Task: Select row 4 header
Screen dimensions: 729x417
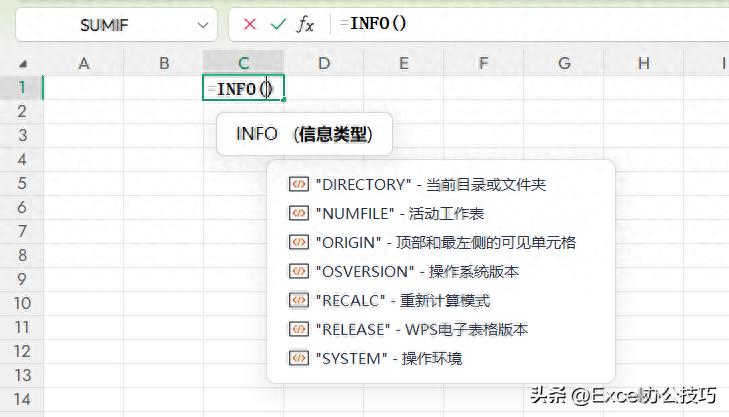Action: [22, 159]
